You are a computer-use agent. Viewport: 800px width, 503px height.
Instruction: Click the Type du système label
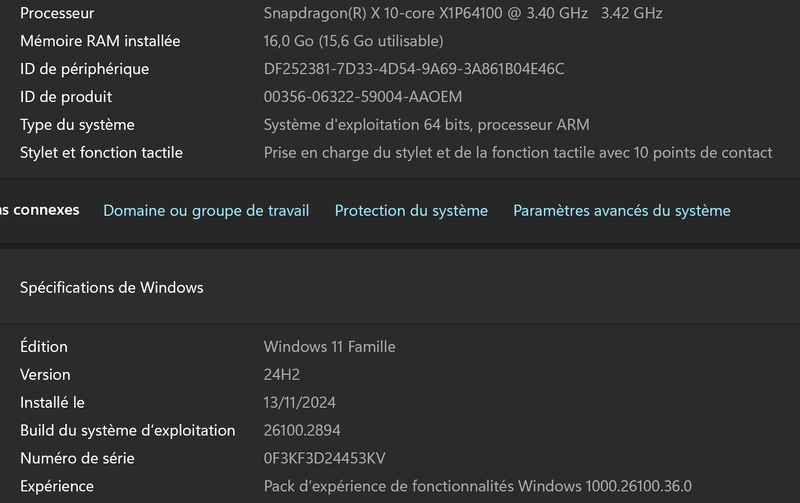(77, 125)
